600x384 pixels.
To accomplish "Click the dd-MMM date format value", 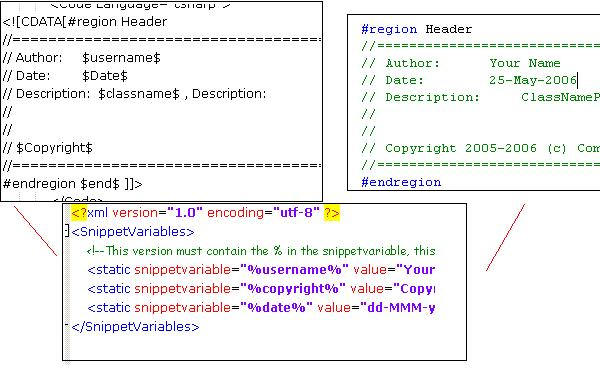I will click(398, 308).
